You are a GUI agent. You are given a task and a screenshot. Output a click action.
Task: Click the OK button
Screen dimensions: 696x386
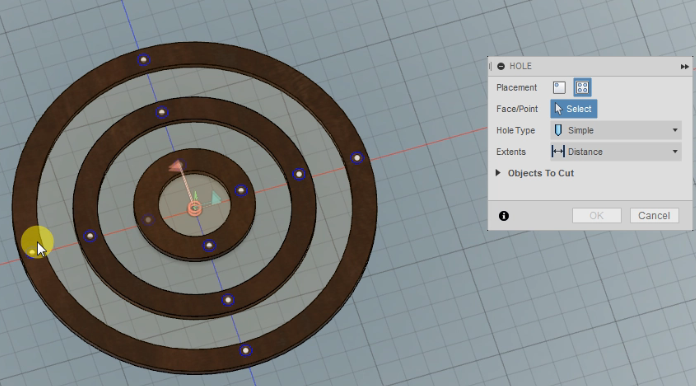coord(597,216)
